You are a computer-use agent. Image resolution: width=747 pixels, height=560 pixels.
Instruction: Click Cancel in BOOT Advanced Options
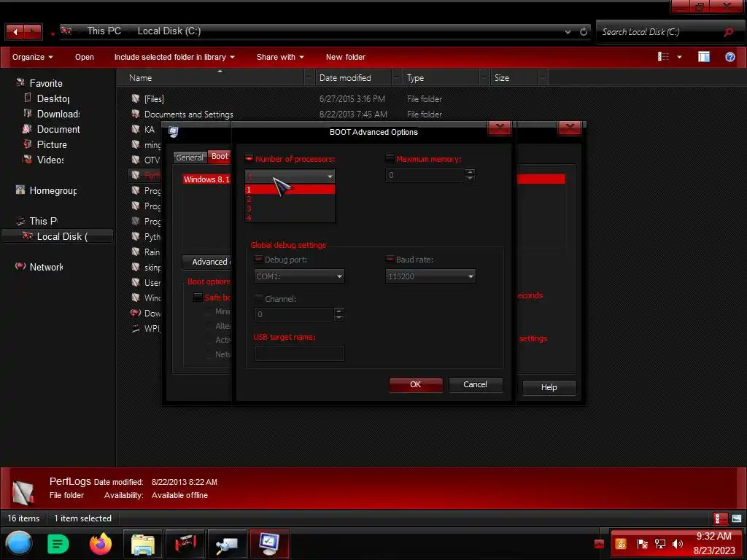point(475,384)
